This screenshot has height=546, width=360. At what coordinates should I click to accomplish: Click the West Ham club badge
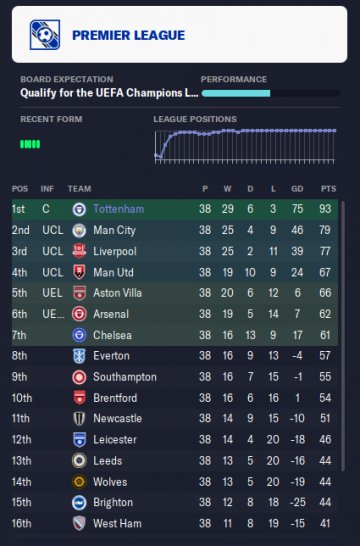(x=79, y=523)
